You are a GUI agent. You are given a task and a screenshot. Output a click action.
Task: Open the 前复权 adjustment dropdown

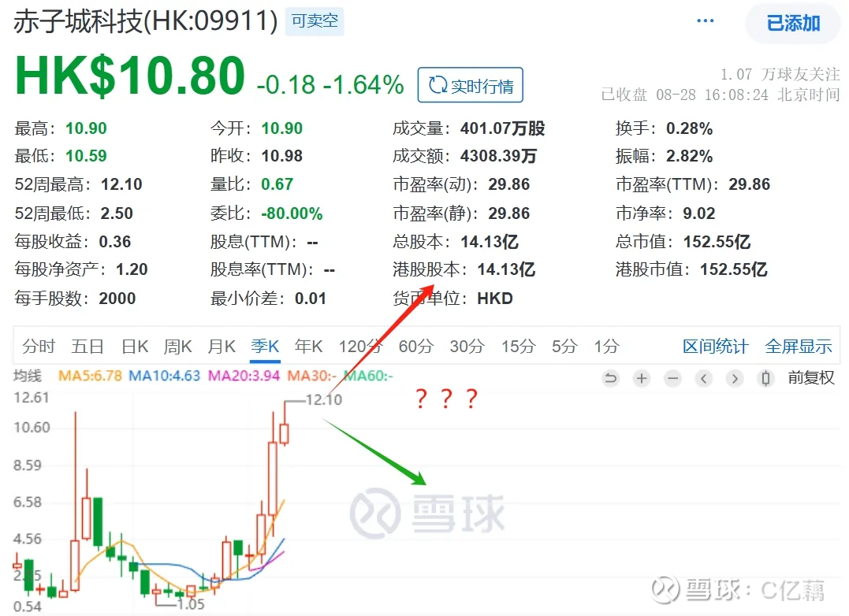811,377
